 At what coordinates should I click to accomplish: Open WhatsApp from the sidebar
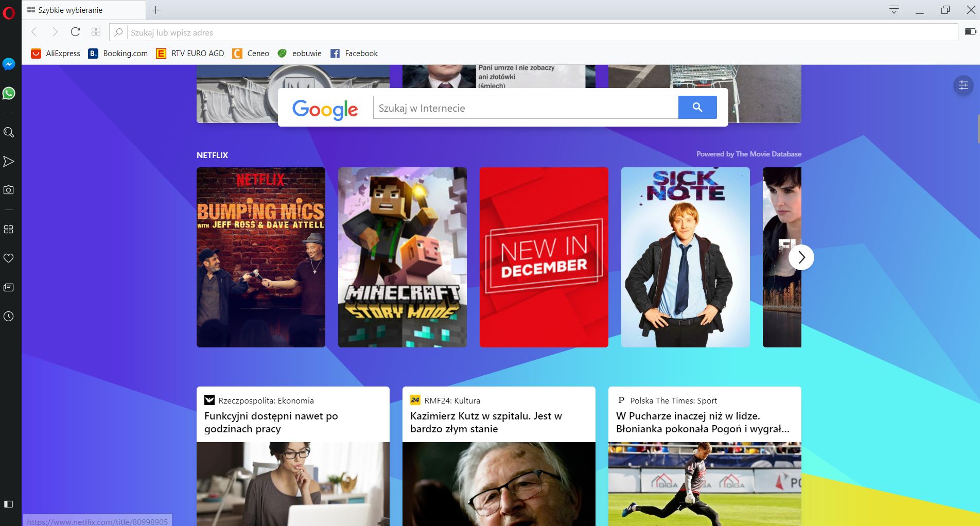(9, 94)
